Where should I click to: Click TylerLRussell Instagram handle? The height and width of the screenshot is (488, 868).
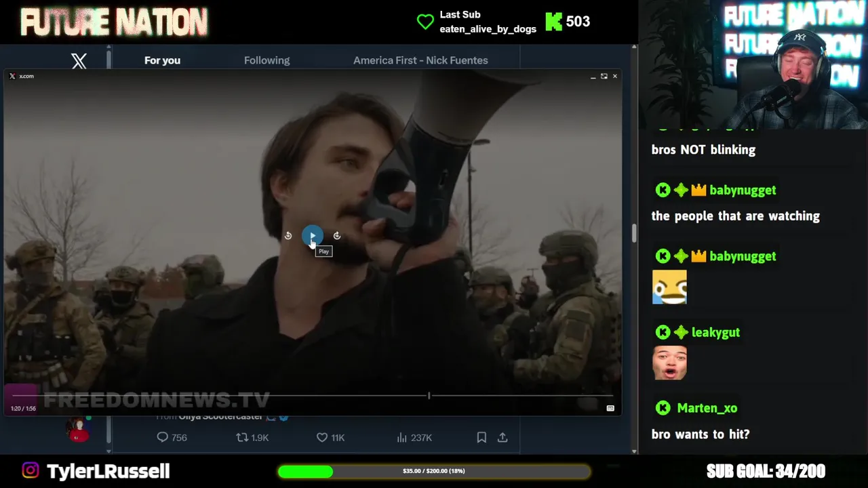click(x=108, y=471)
